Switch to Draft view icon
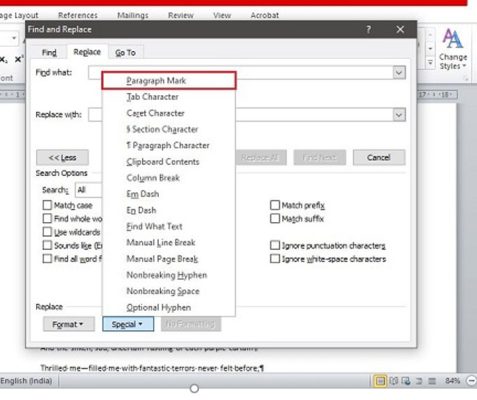 [432, 381]
